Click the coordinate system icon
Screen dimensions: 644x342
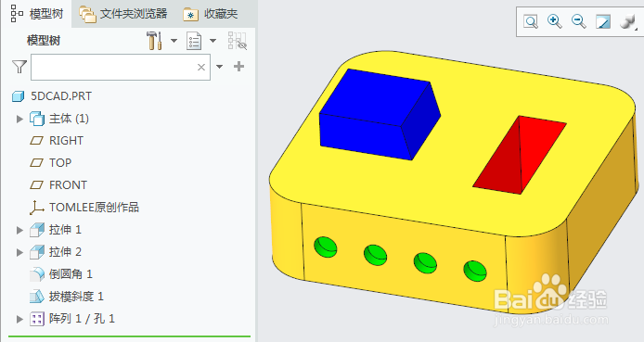click(x=36, y=208)
